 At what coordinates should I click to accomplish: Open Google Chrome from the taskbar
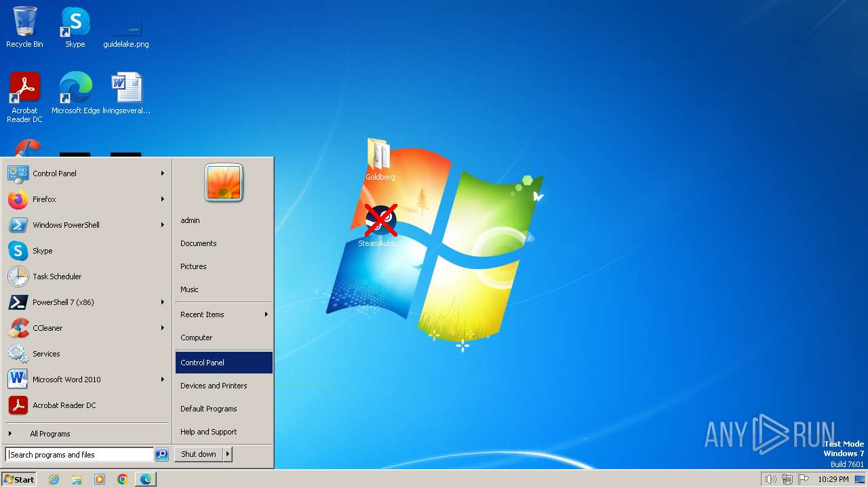click(x=123, y=479)
